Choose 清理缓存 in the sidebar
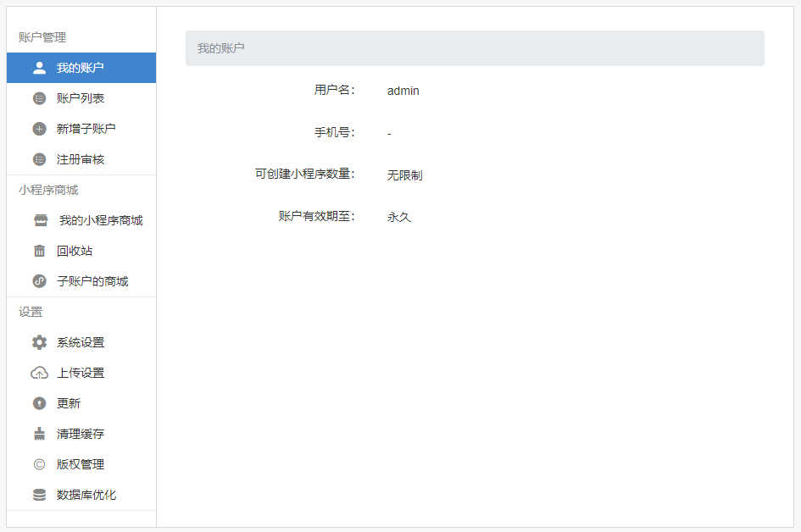Image resolution: width=801 pixels, height=532 pixels. point(81,434)
